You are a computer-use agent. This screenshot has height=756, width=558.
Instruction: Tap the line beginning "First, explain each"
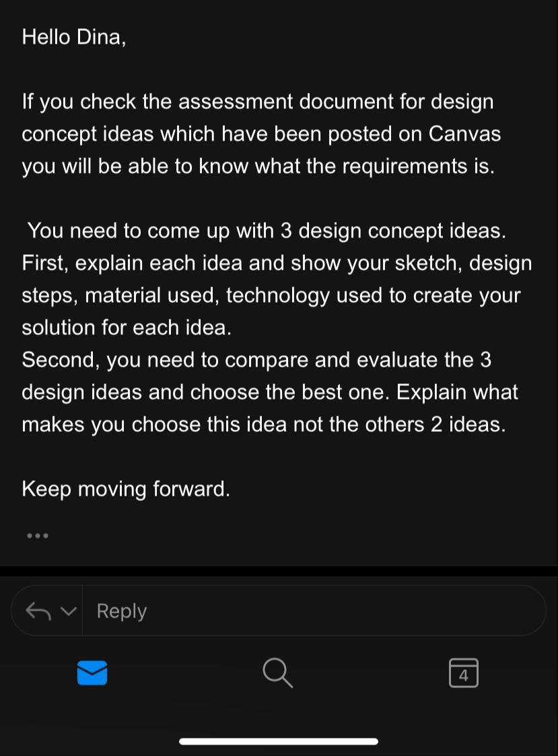pos(277,263)
